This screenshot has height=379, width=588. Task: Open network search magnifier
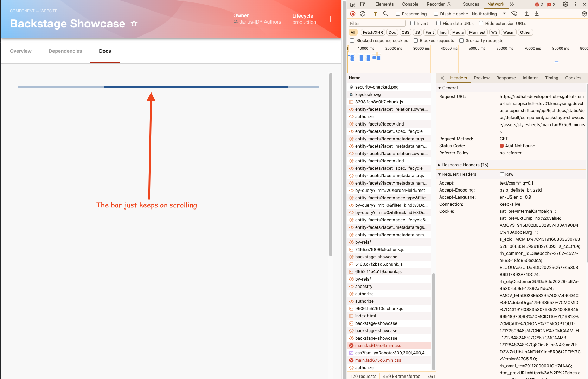pos(385,14)
